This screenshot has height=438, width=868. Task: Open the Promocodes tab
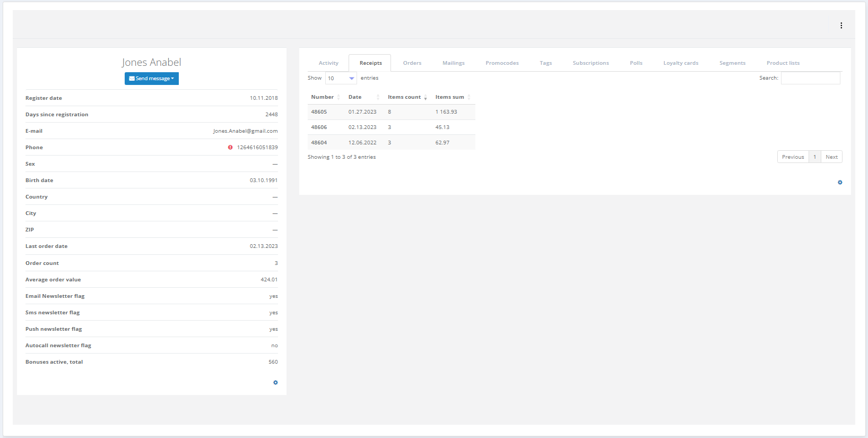point(502,63)
